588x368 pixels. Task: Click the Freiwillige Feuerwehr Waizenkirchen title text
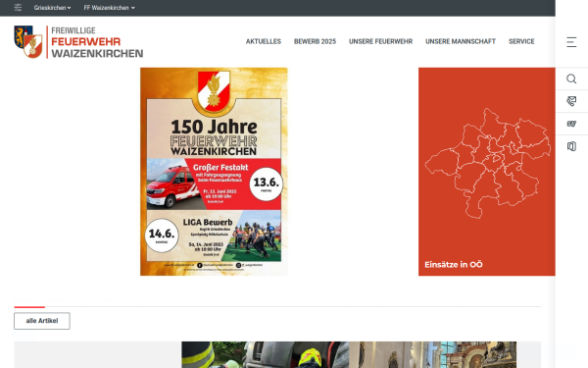coord(97,42)
